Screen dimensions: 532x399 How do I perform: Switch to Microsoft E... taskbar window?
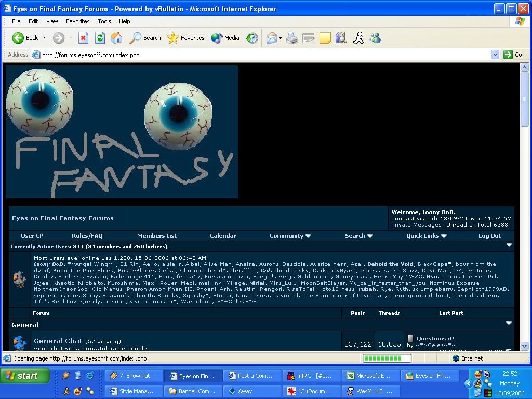[370, 376]
